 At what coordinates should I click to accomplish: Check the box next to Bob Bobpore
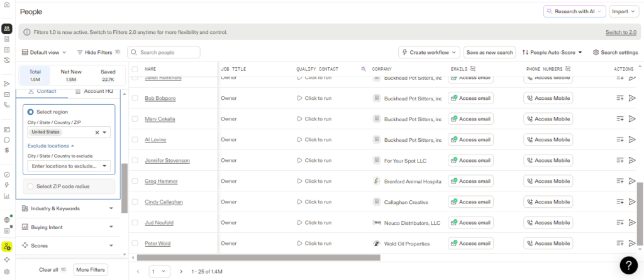point(135,98)
